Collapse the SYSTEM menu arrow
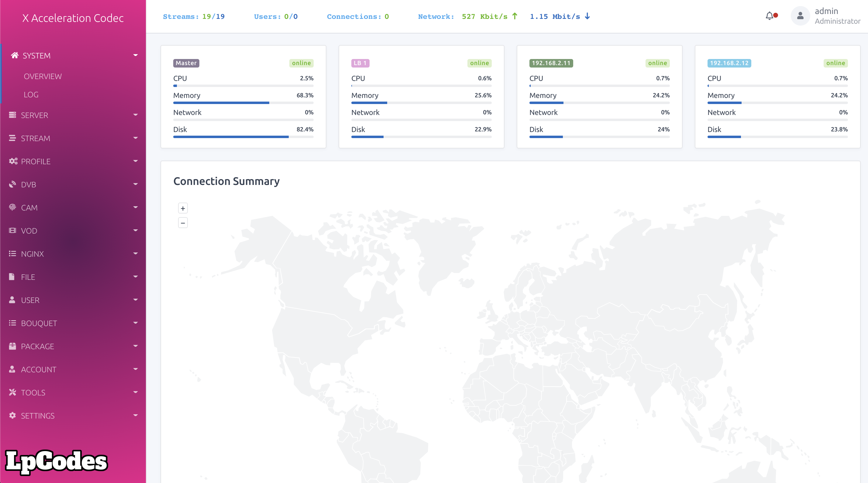Viewport: 868px width, 483px height. pyautogui.click(x=136, y=55)
